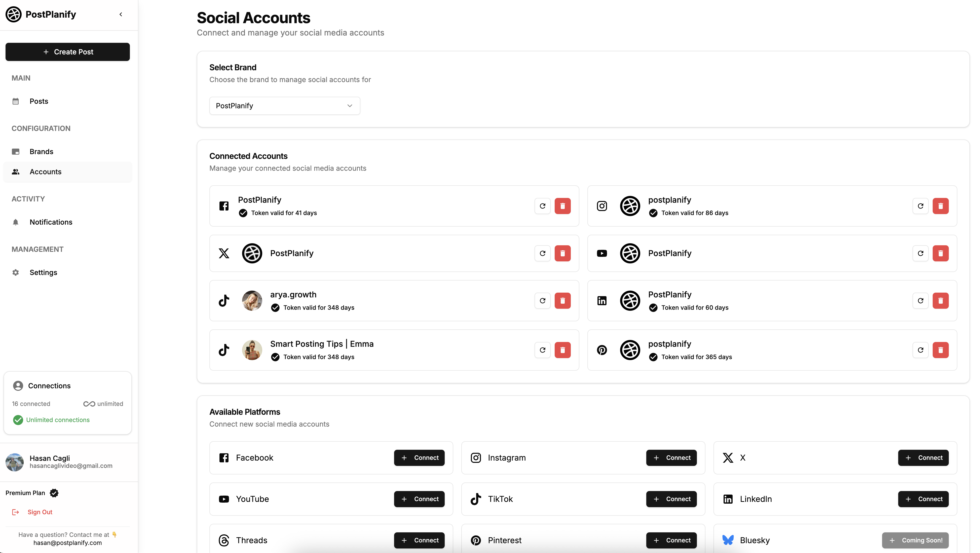This screenshot has height=553, width=980.
Task: Click 'Token valid for 86 days' text
Action: pos(695,213)
